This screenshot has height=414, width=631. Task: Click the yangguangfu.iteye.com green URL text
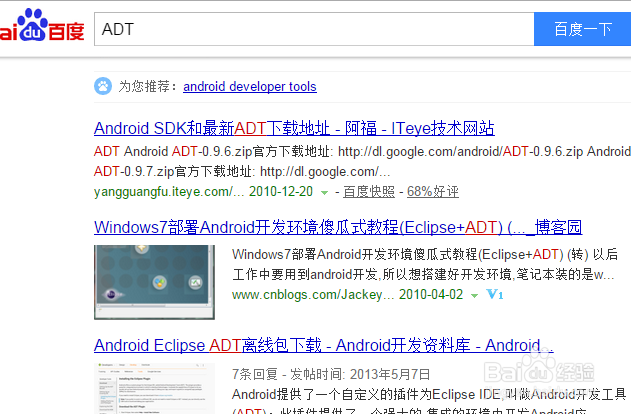tap(169, 192)
